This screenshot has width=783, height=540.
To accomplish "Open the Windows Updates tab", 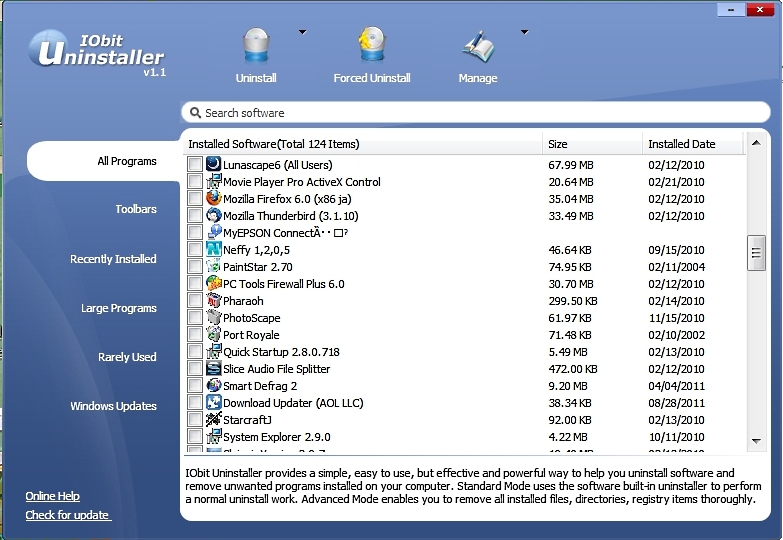I will coord(113,406).
